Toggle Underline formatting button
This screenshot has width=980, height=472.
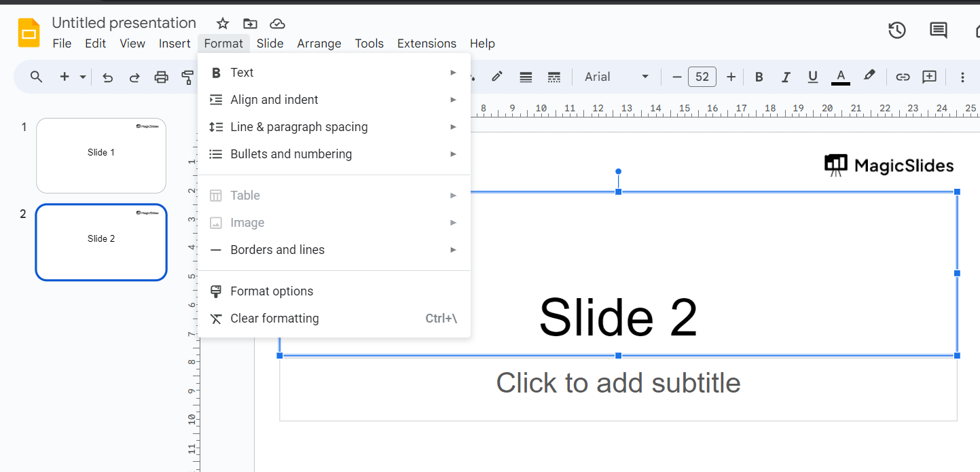pos(813,77)
